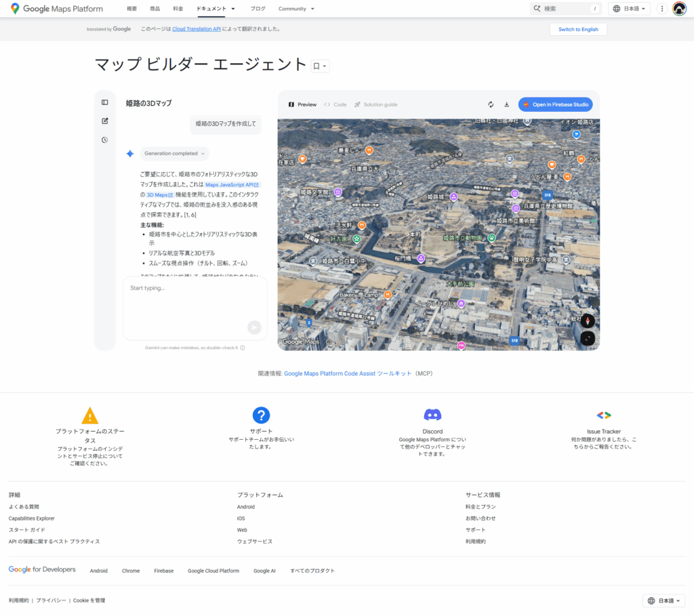The image size is (694, 616).
Task: Open the 日本語 language selector
Action: coord(630,9)
